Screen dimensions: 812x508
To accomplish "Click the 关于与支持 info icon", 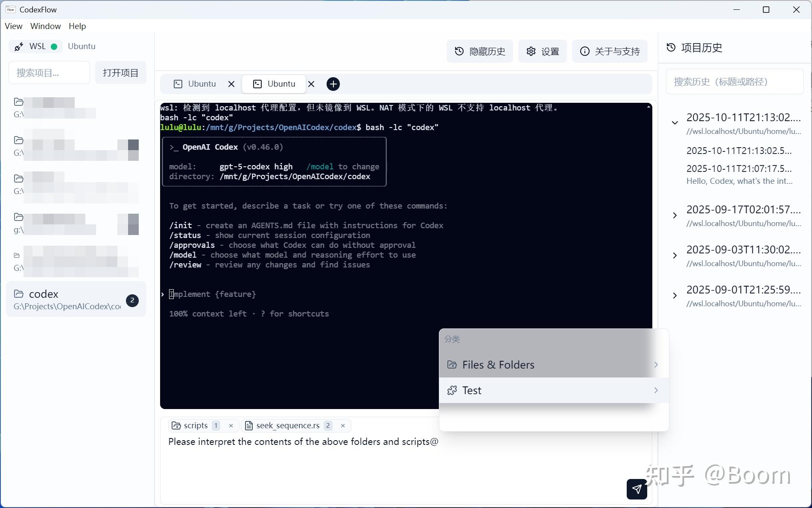I will (x=584, y=51).
